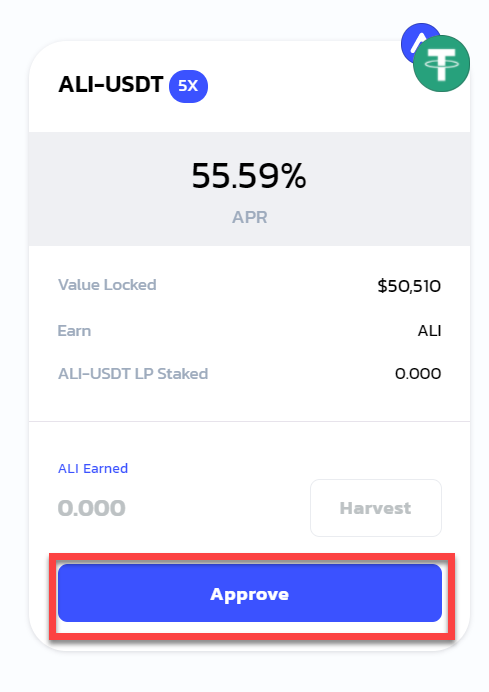Image resolution: width=489 pixels, height=692 pixels.
Task: Click the ALI reward token text
Action: pyautogui.click(x=429, y=331)
